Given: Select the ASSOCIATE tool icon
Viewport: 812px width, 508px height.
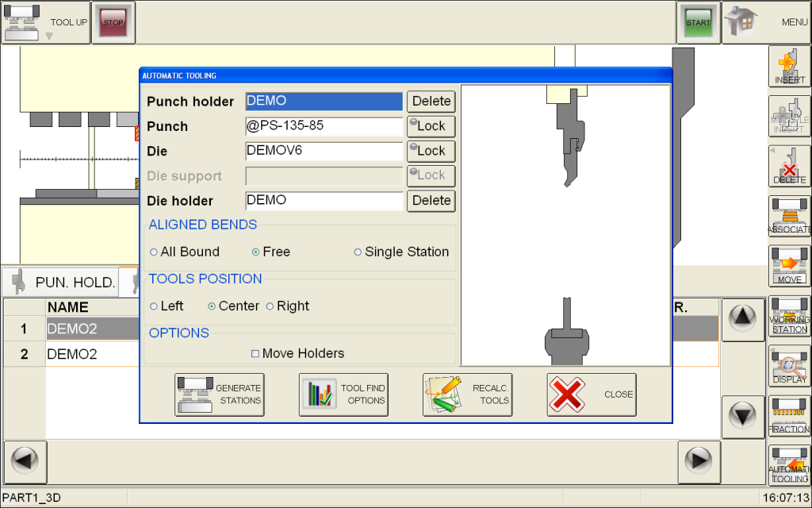Looking at the screenshot, I should pyautogui.click(x=789, y=217).
